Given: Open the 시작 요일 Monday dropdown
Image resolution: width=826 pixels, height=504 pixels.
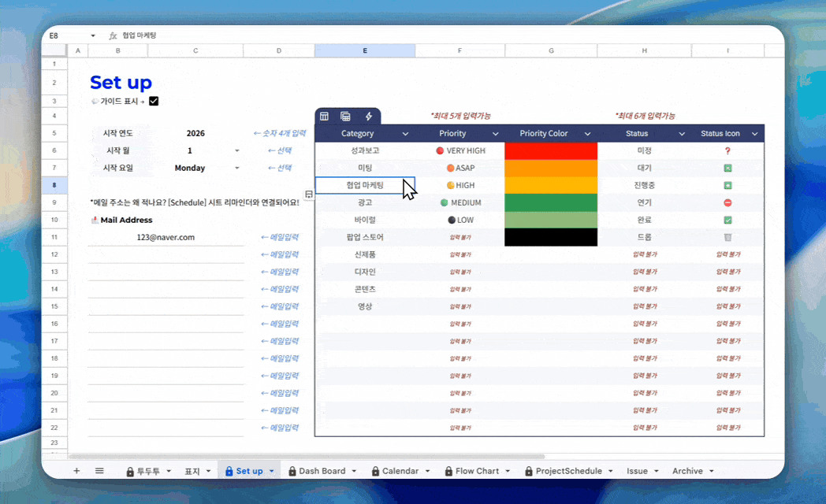Looking at the screenshot, I should tap(237, 168).
